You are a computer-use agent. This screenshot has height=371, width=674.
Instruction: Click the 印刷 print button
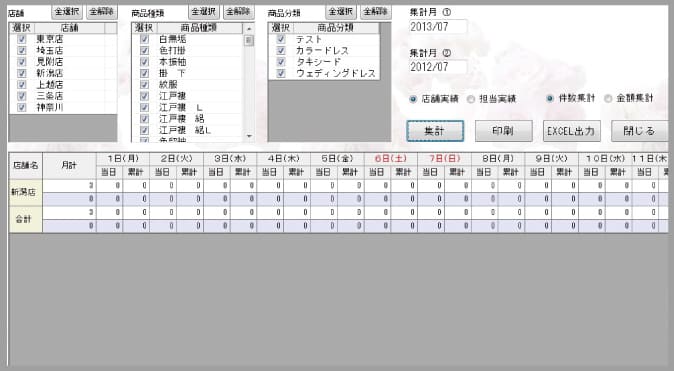click(503, 131)
